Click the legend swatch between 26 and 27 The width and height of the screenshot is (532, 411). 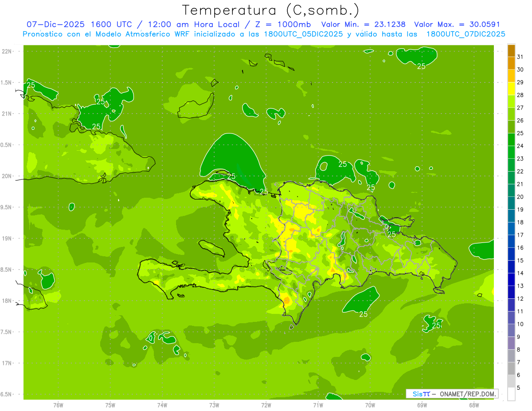511,114
